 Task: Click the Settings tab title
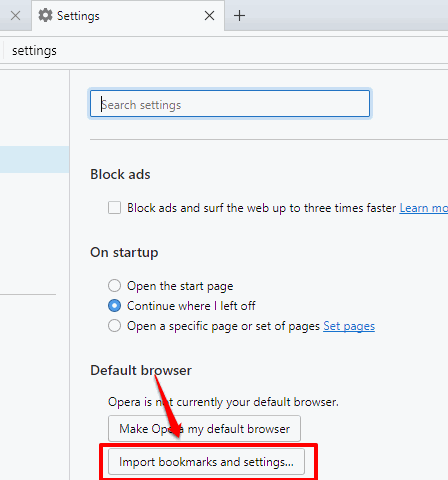[x=78, y=16]
